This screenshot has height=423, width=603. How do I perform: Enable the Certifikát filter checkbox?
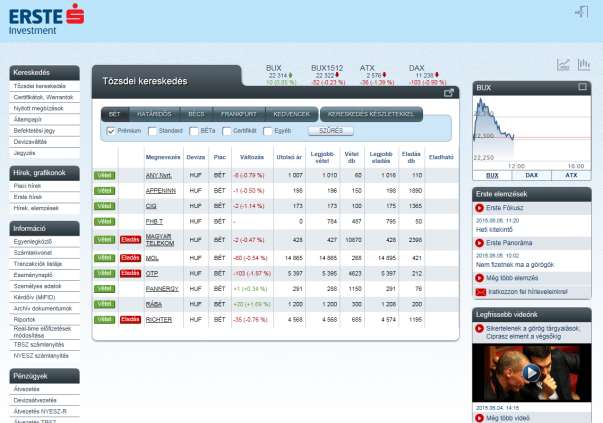coord(227,131)
